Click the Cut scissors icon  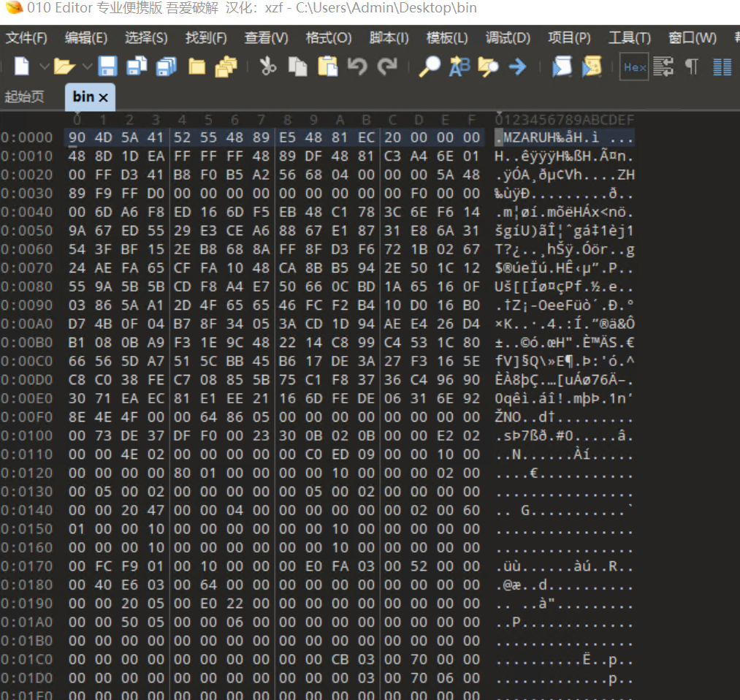[x=268, y=66]
